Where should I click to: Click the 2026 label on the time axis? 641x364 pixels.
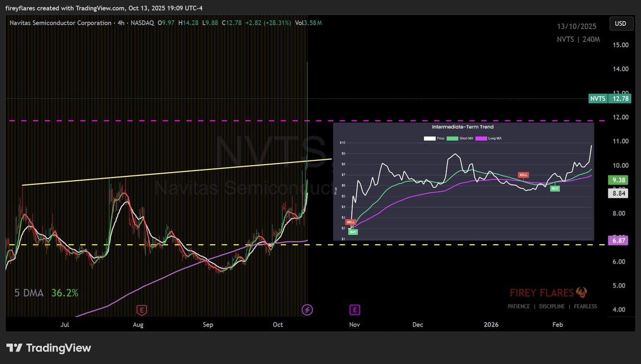(491, 325)
